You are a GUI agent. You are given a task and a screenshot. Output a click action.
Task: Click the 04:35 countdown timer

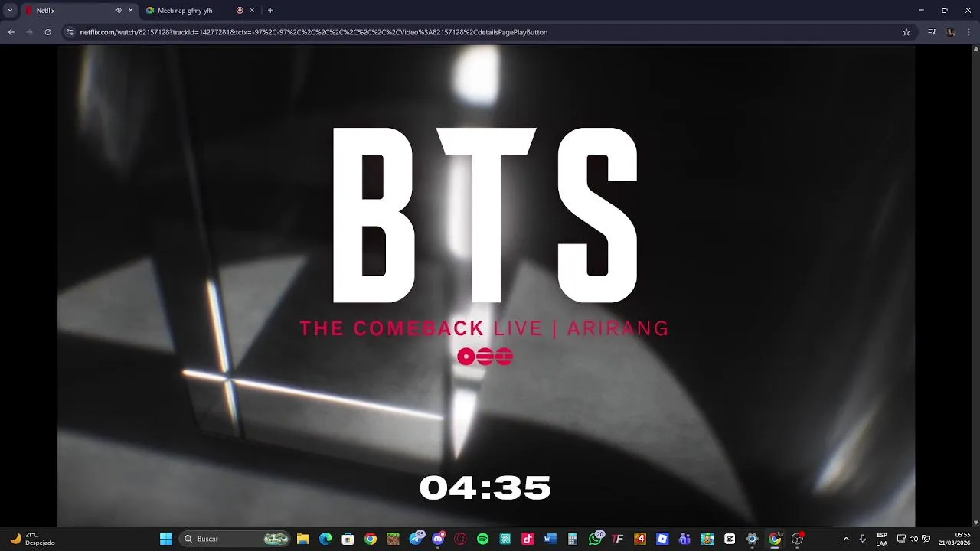click(x=485, y=487)
